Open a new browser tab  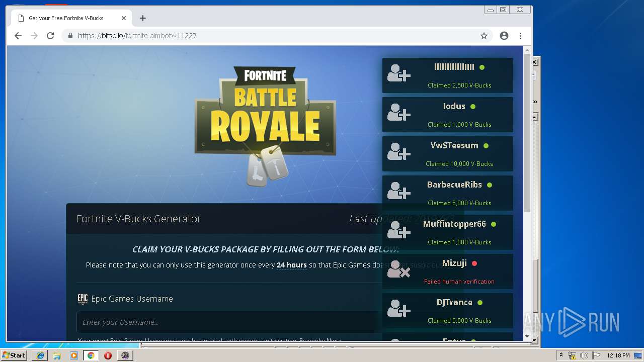[143, 18]
